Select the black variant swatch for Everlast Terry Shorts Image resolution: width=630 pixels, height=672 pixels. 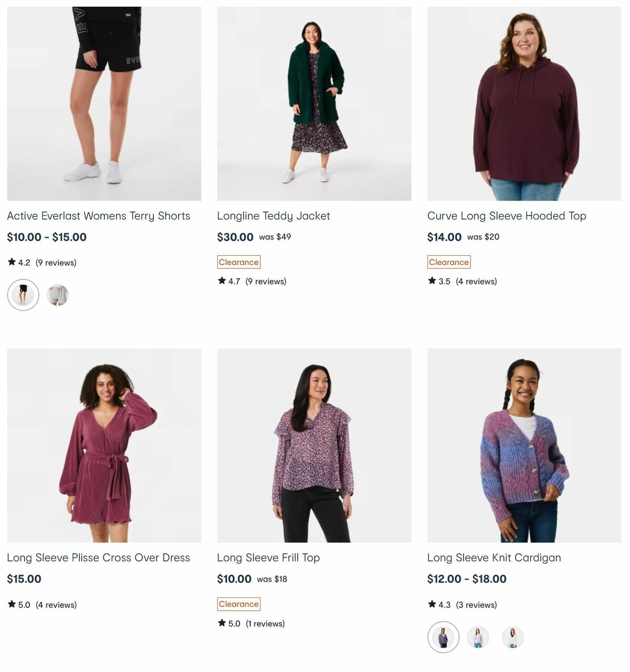[x=23, y=295]
